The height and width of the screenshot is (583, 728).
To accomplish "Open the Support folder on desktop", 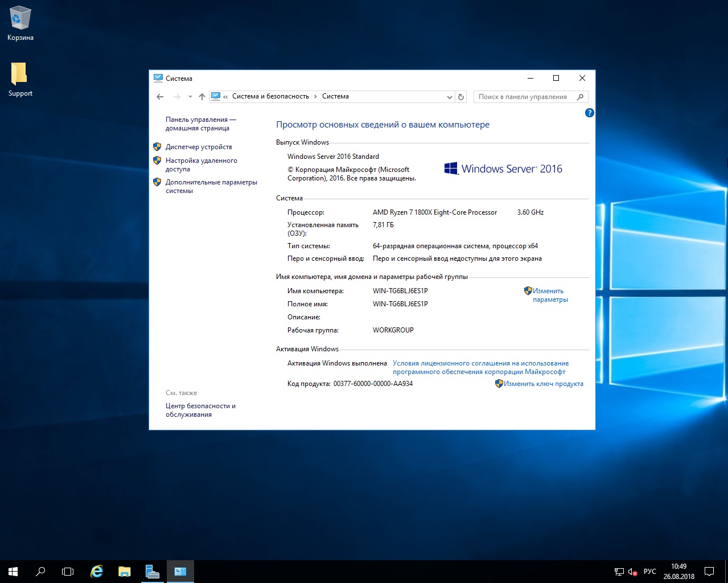I will (20, 80).
